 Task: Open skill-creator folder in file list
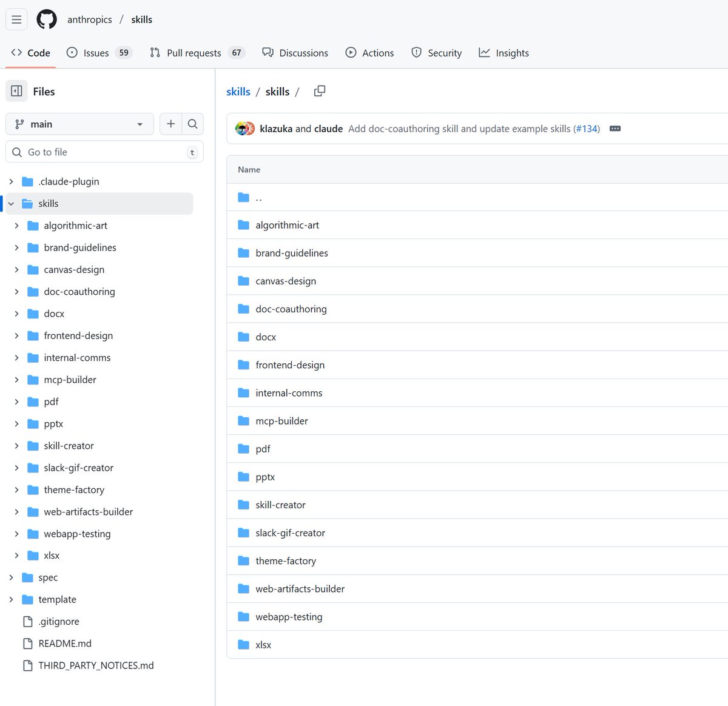pyautogui.click(x=280, y=505)
